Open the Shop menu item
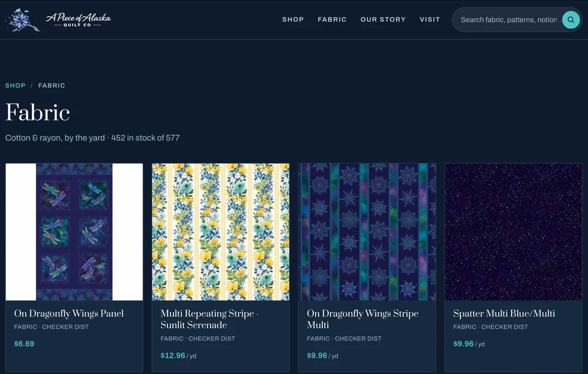Viewport: 588px width, 374px height. pyautogui.click(x=293, y=19)
